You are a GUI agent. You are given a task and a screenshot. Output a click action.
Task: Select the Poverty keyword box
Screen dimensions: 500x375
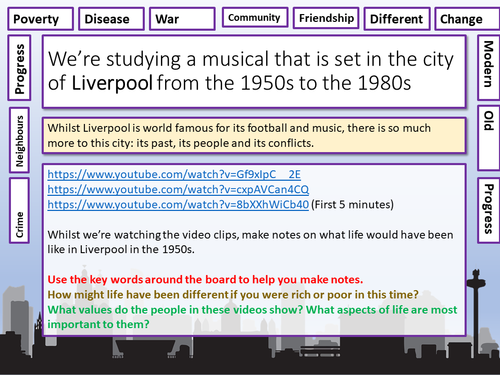click(40, 19)
